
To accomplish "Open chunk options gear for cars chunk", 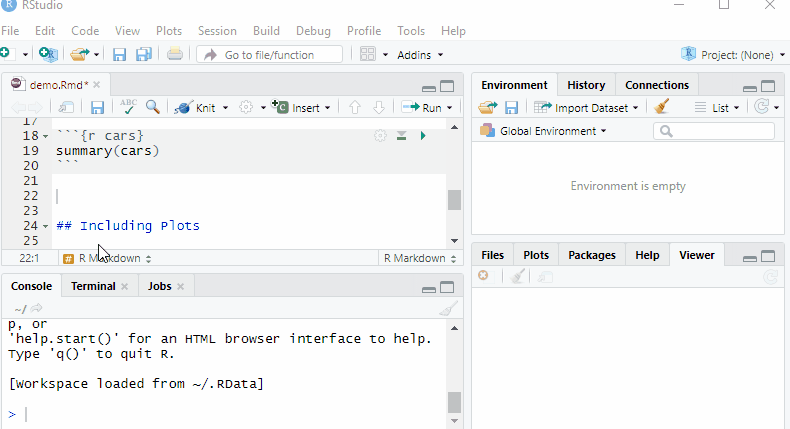I will click(380, 136).
